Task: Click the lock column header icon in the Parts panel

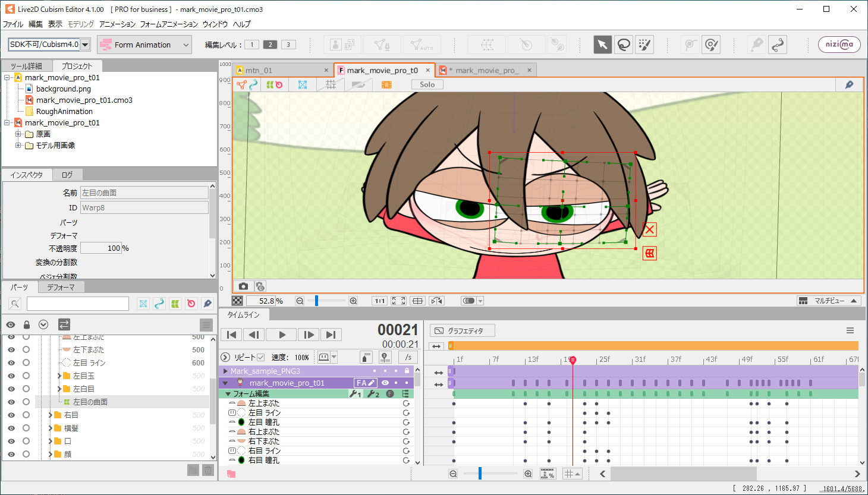Action: pyautogui.click(x=26, y=324)
